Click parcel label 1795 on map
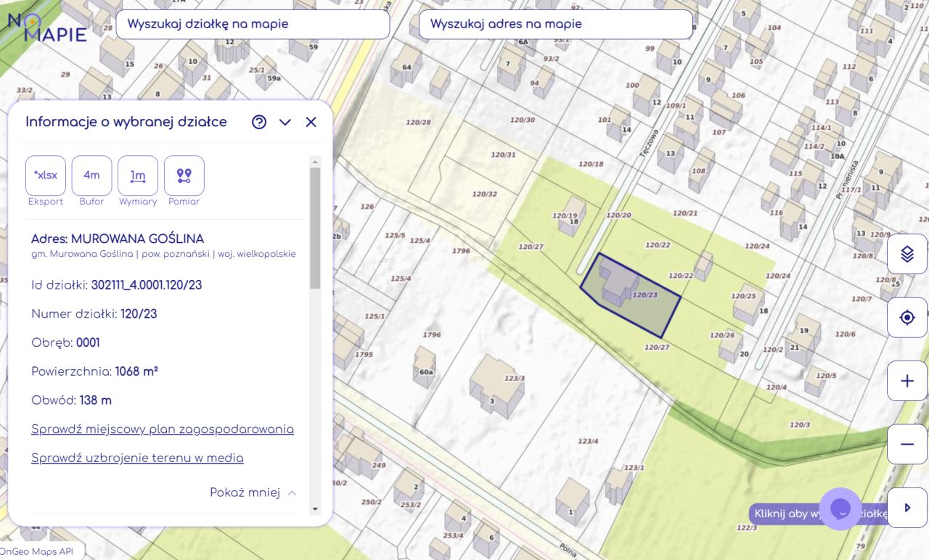Screen dimensions: 929x560 click(x=364, y=355)
